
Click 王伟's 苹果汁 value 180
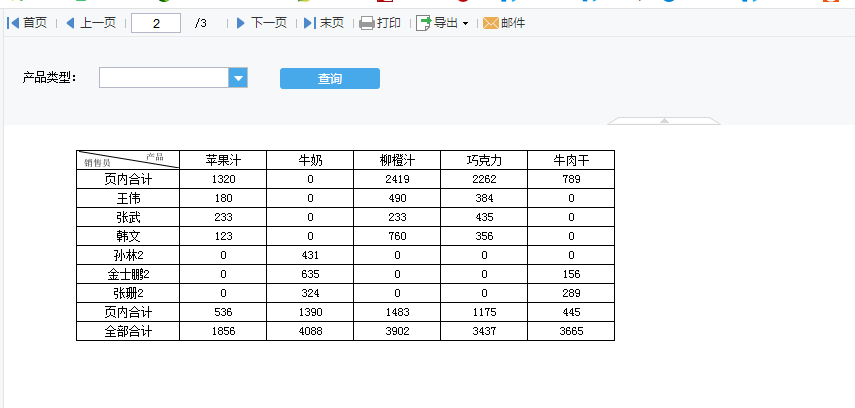click(223, 198)
